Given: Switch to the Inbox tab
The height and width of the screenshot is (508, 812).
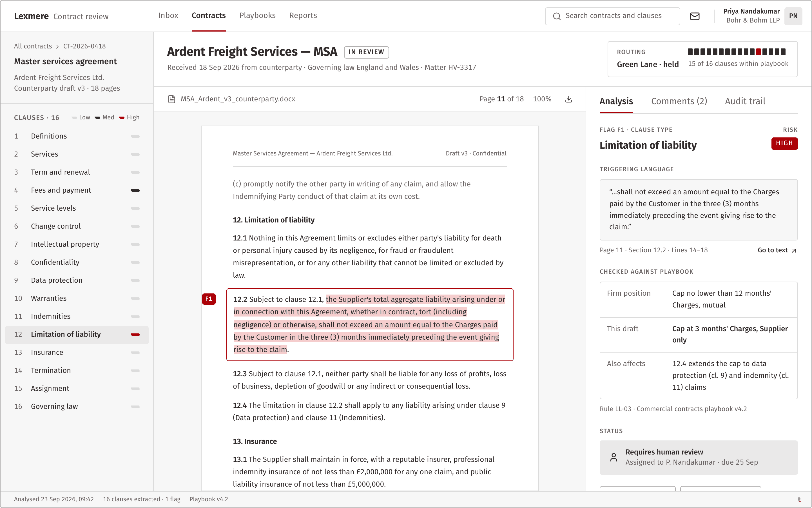Looking at the screenshot, I should tap(168, 15).
